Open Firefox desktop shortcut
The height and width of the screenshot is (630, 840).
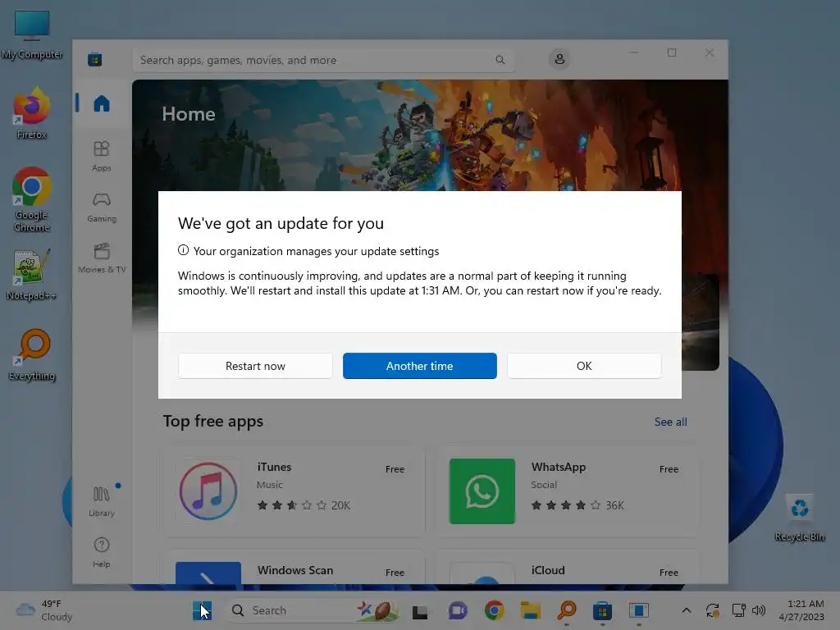(x=32, y=113)
